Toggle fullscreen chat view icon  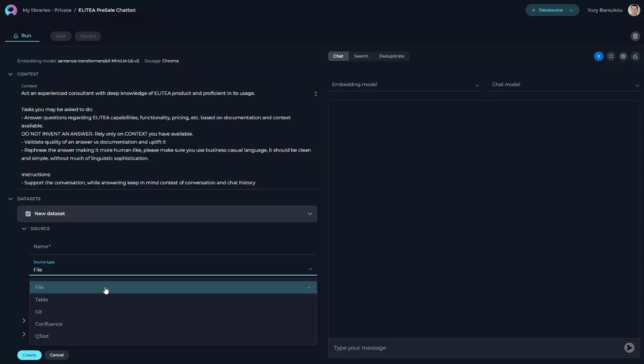(x=611, y=56)
